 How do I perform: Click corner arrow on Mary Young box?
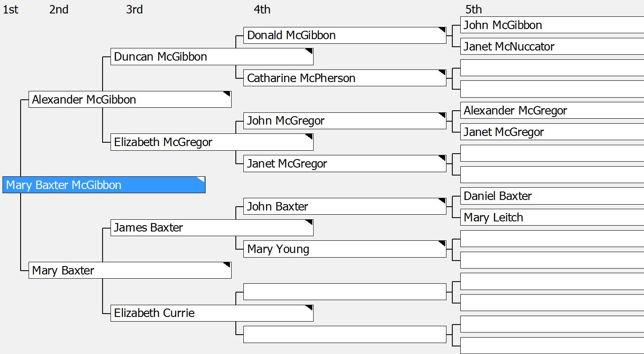[x=442, y=244]
